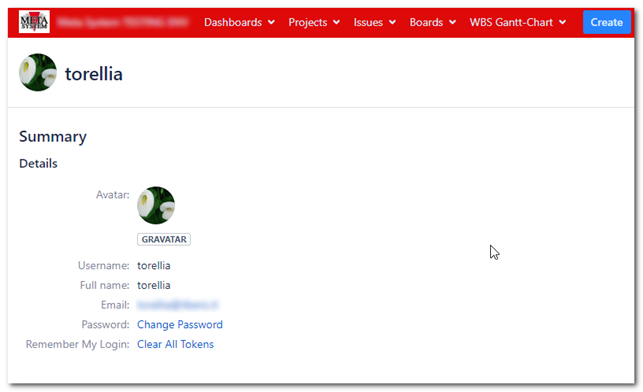Viewport: 643px width, 392px height.
Task: Click the Password: field label
Action: pos(105,325)
